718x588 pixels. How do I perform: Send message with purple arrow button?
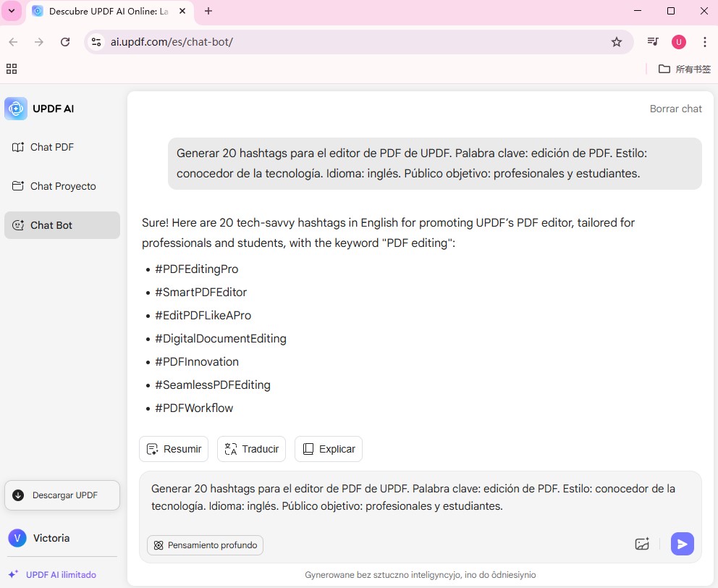683,544
